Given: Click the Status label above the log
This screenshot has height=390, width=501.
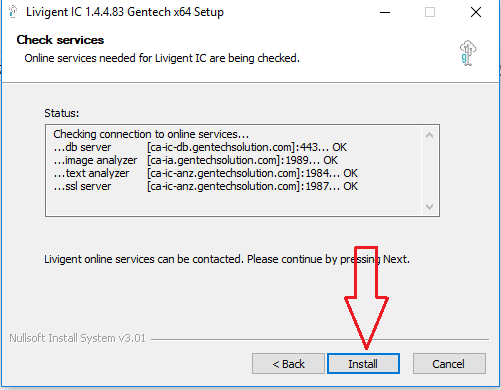Looking at the screenshot, I should 62,113.
